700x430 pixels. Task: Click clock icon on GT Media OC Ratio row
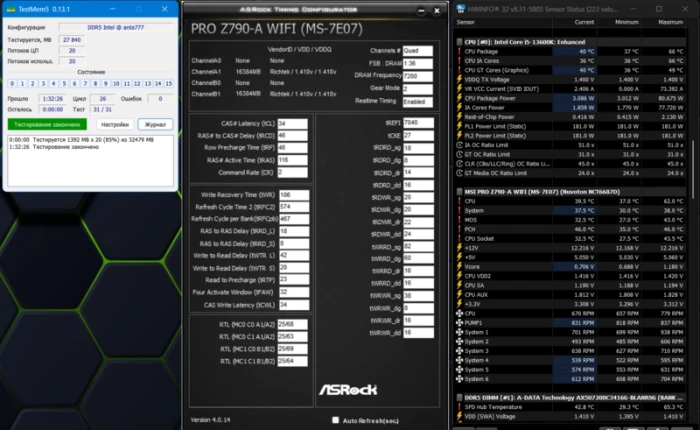pos(459,173)
